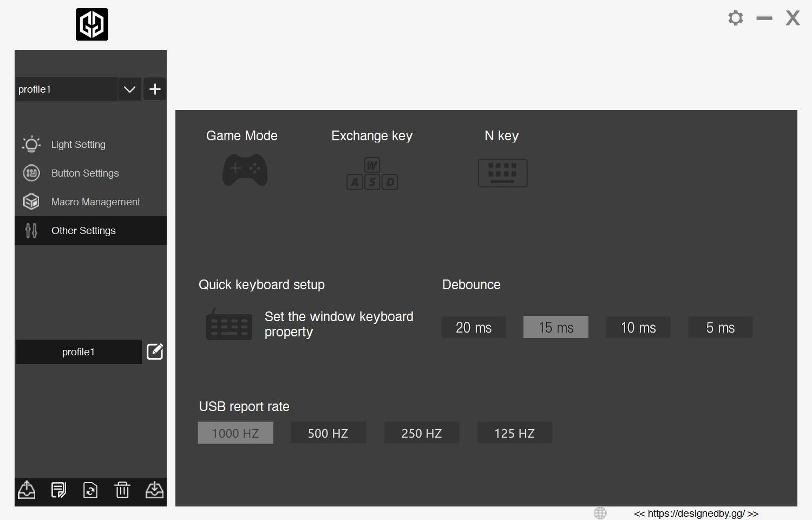Click the reset profile refresh icon
812x520 pixels.
tap(90, 490)
